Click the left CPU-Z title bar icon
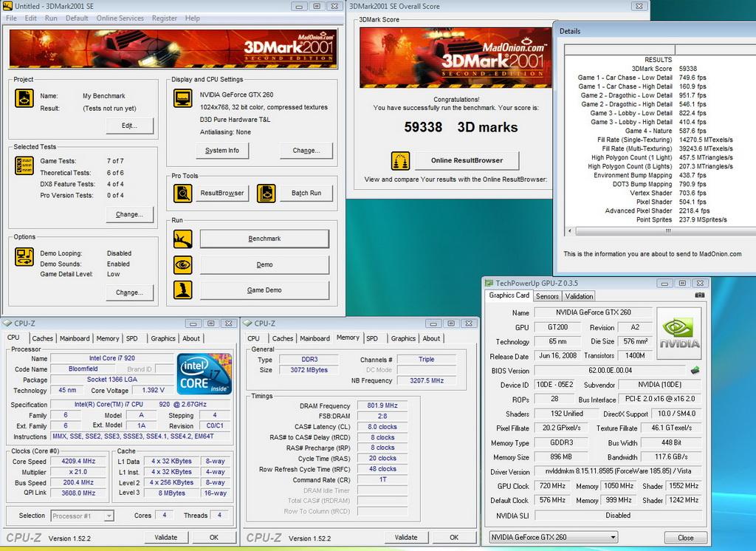 pyautogui.click(x=7, y=324)
